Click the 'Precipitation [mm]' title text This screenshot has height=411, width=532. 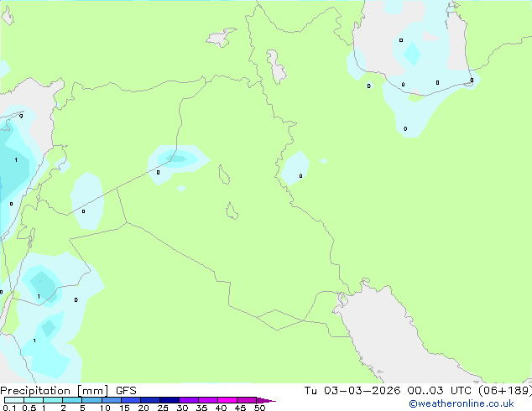pyautogui.click(x=54, y=391)
